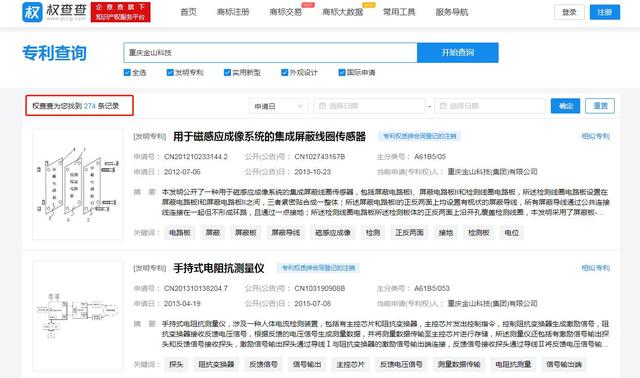Click the 注册 button

pyautogui.click(x=605, y=12)
